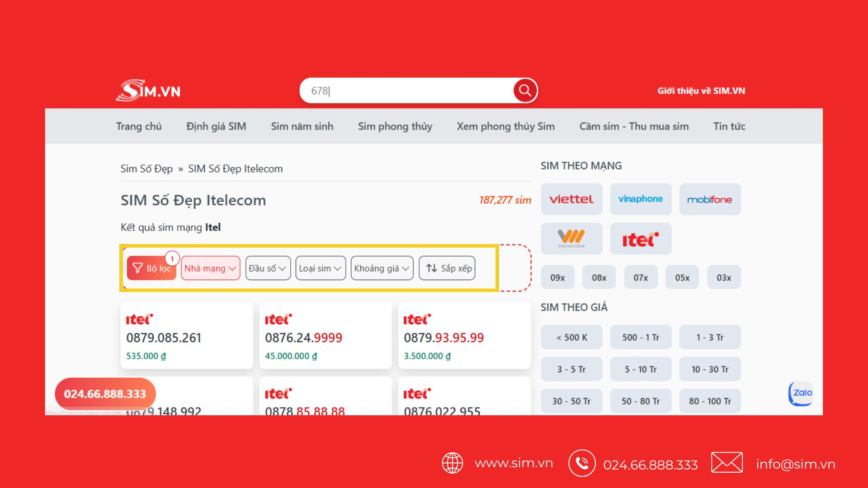The height and width of the screenshot is (488, 868).
Task: Click the envelope email icon
Action: [726, 463]
